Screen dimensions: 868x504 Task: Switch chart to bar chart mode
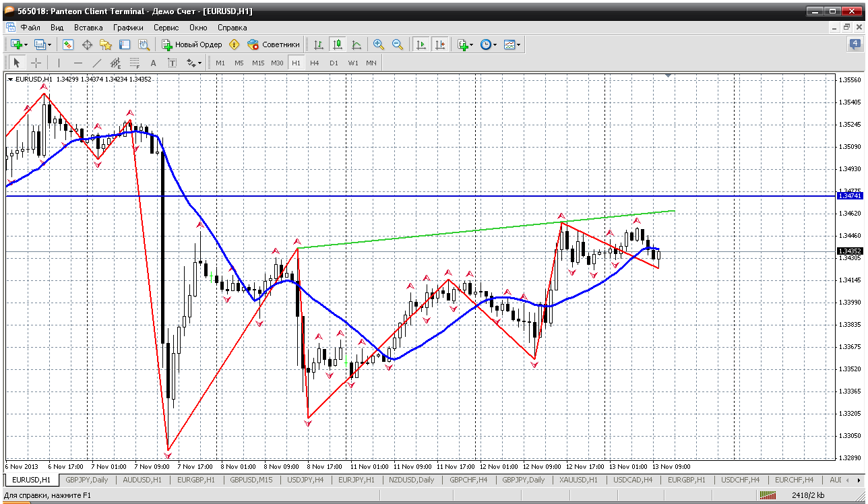(x=318, y=44)
